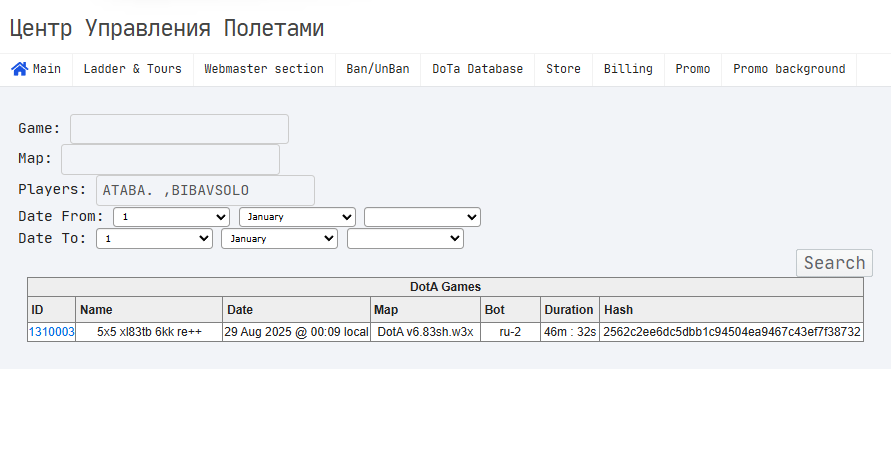The height and width of the screenshot is (463, 891).
Task: Click the Map column header
Action: [426, 310]
